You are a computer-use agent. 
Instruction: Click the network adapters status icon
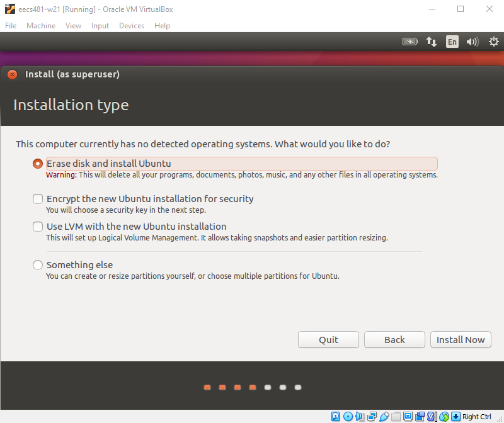coord(372,417)
